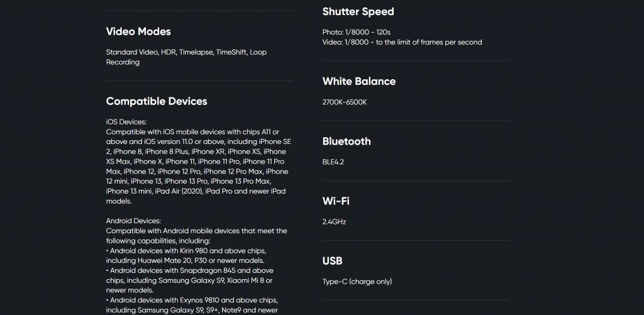
Task: Click the 2.4GHz Wi-Fi value
Action: tap(335, 222)
